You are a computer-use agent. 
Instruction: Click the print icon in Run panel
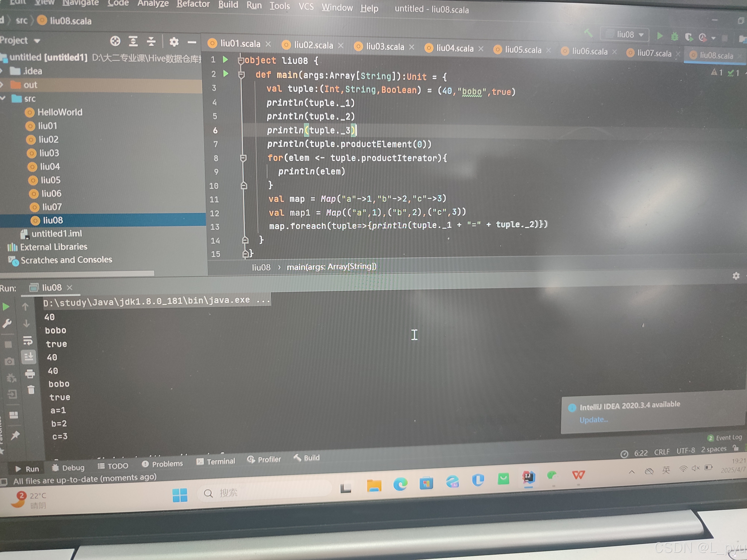pyautogui.click(x=30, y=374)
